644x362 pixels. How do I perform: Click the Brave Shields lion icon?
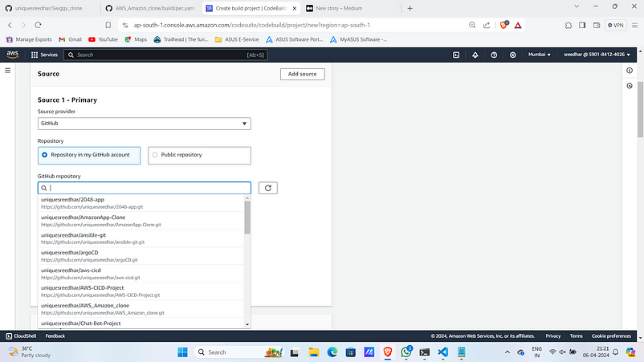pos(503,25)
